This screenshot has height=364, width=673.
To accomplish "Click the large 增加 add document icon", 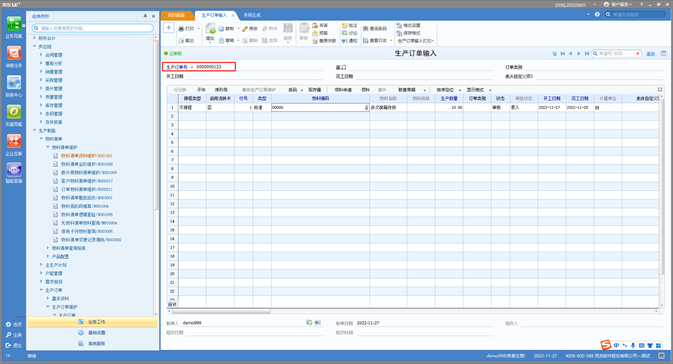I will tap(210, 29).
